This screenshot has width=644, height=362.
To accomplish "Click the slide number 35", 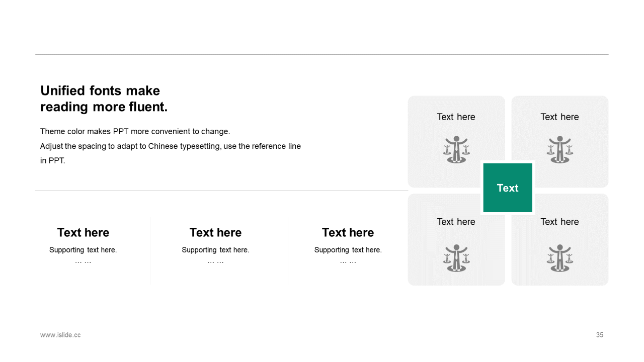I will coord(600,335).
